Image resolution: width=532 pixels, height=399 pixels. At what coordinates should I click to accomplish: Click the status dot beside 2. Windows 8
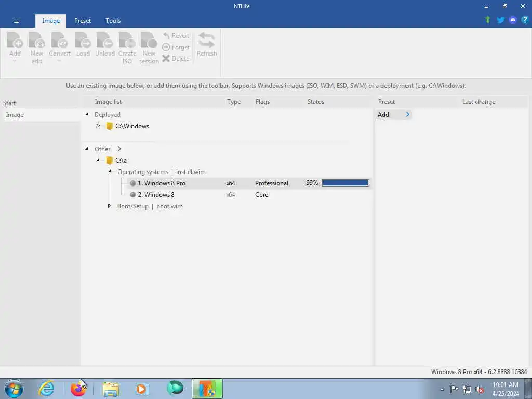pyautogui.click(x=132, y=195)
